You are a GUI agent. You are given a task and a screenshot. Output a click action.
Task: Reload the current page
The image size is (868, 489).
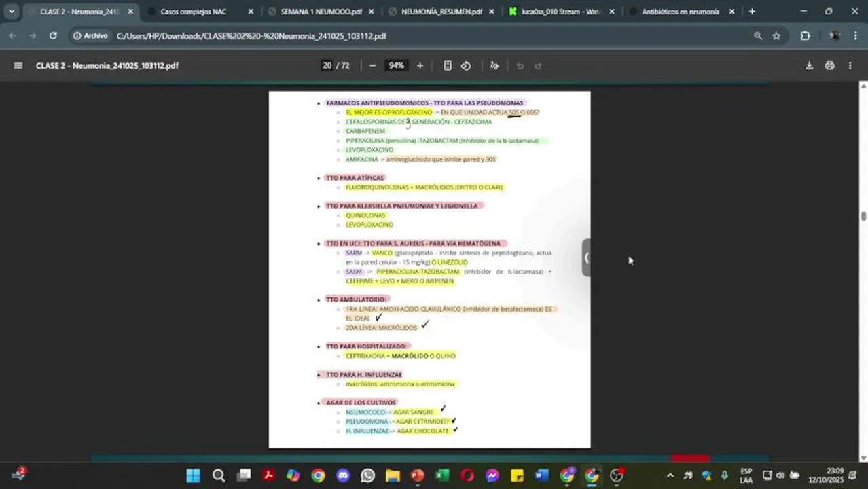[53, 36]
